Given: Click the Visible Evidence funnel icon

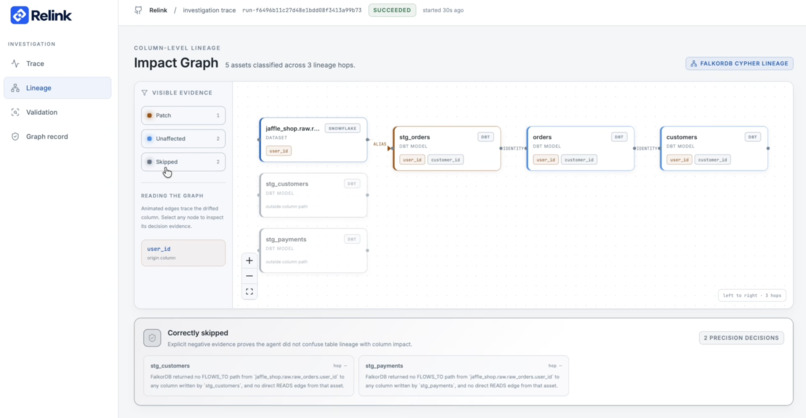Looking at the screenshot, I should pos(144,93).
